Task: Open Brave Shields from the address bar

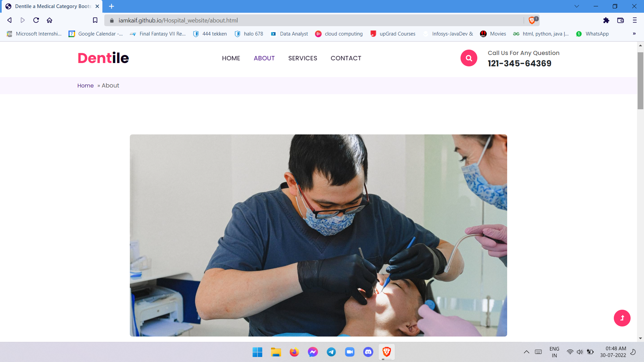Action: pyautogui.click(x=532, y=20)
